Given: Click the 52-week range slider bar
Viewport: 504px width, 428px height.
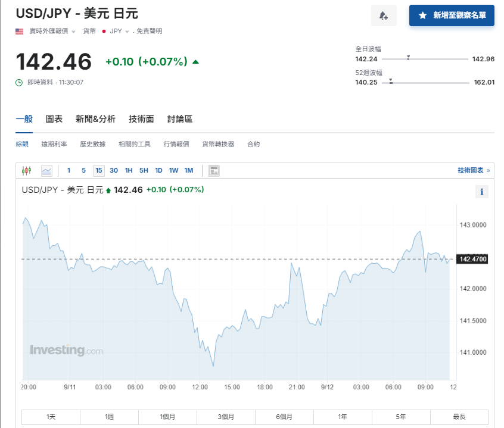Looking at the screenshot, I should (425, 83).
